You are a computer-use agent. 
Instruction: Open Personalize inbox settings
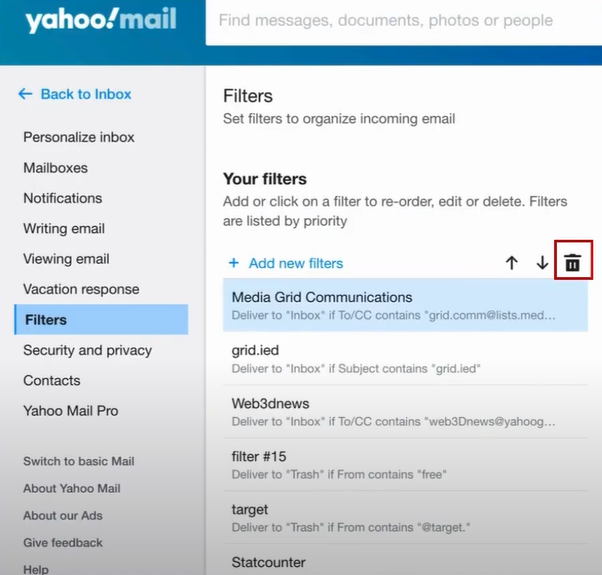tap(79, 137)
